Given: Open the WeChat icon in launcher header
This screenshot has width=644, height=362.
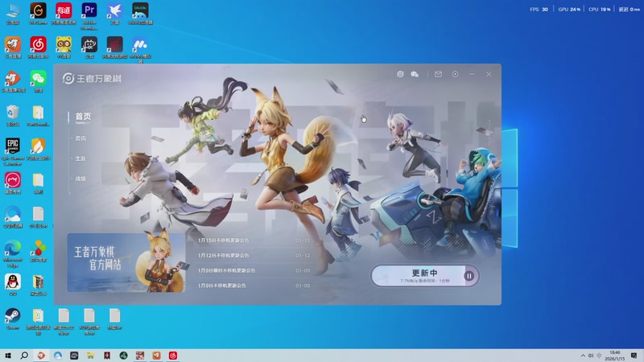Looking at the screenshot, I should [415, 74].
